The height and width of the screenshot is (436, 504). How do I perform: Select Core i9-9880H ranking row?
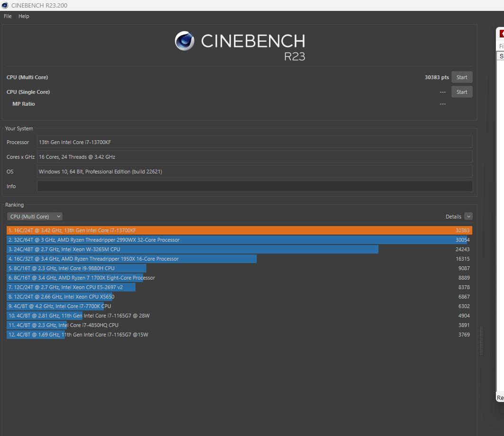tap(240, 268)
